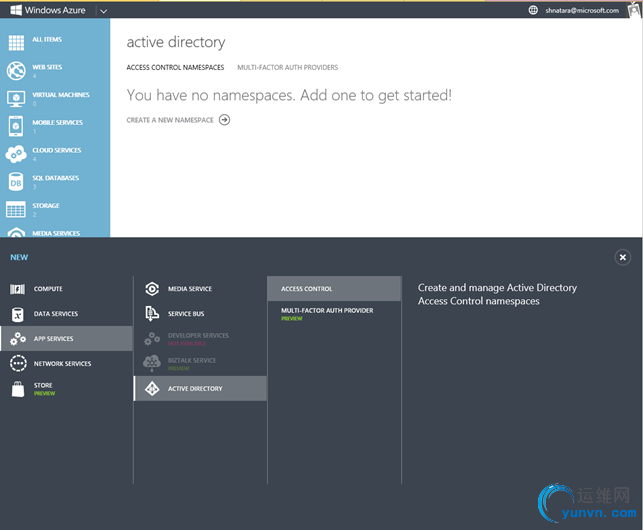Click the 'active directory' page title
The image size is (643, 530).
[176, 42]
